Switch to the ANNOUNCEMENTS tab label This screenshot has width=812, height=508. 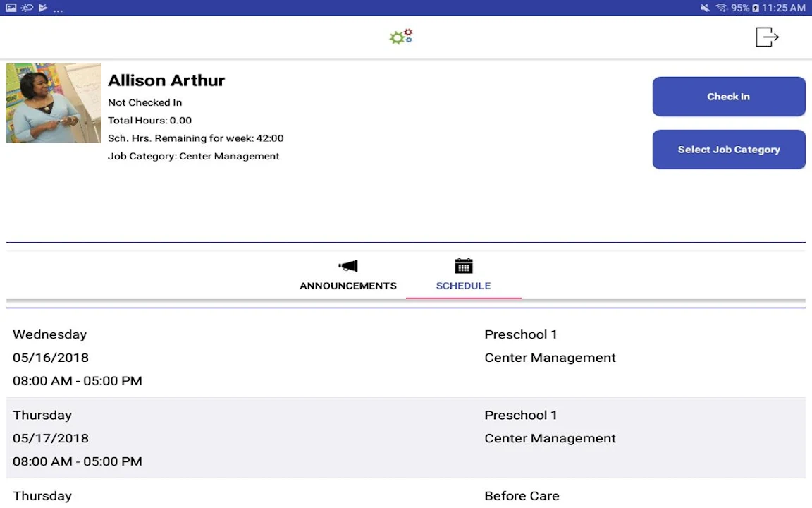[x=348, y=286]
